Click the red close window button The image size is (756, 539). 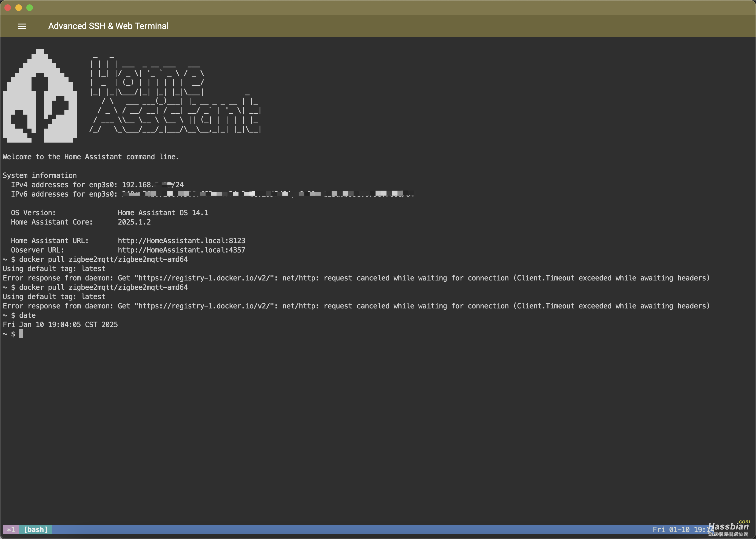(x=8, y=8)
